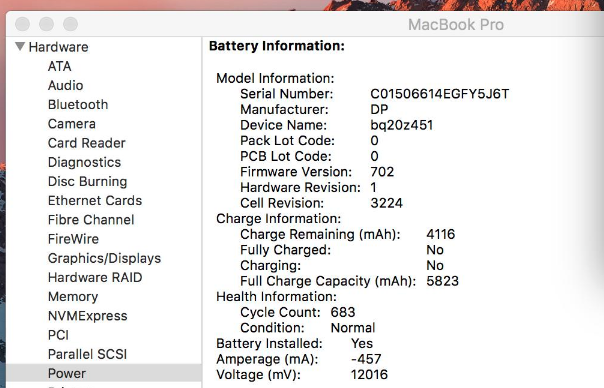Click the battery serial number value
The height and width of the screenshot is (388, 604).
440,94
